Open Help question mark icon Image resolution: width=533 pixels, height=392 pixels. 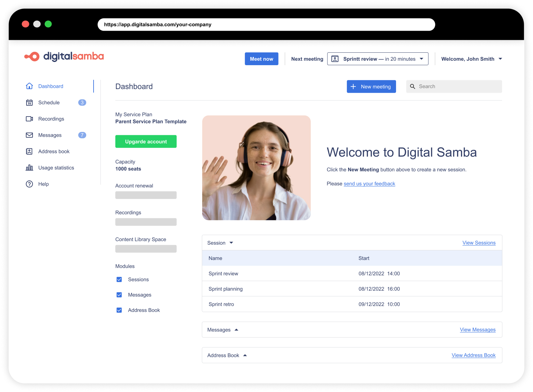tap(29, 184)
